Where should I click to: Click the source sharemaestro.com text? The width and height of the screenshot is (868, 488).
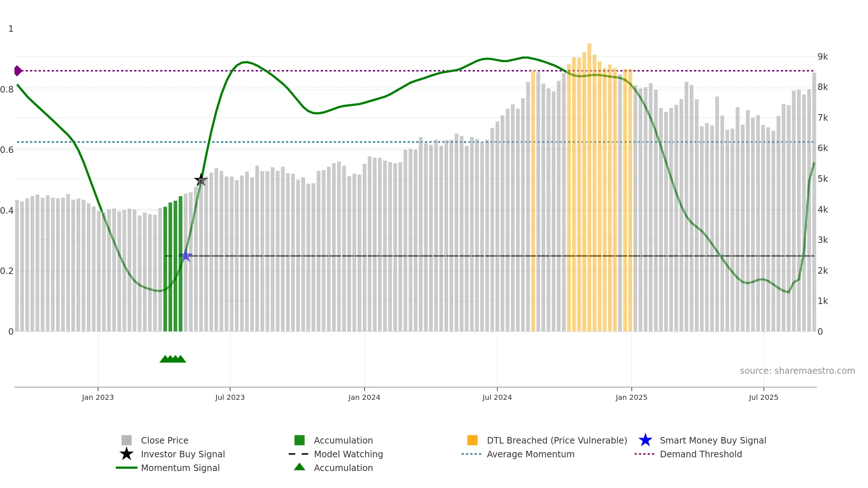click(797, 371)
